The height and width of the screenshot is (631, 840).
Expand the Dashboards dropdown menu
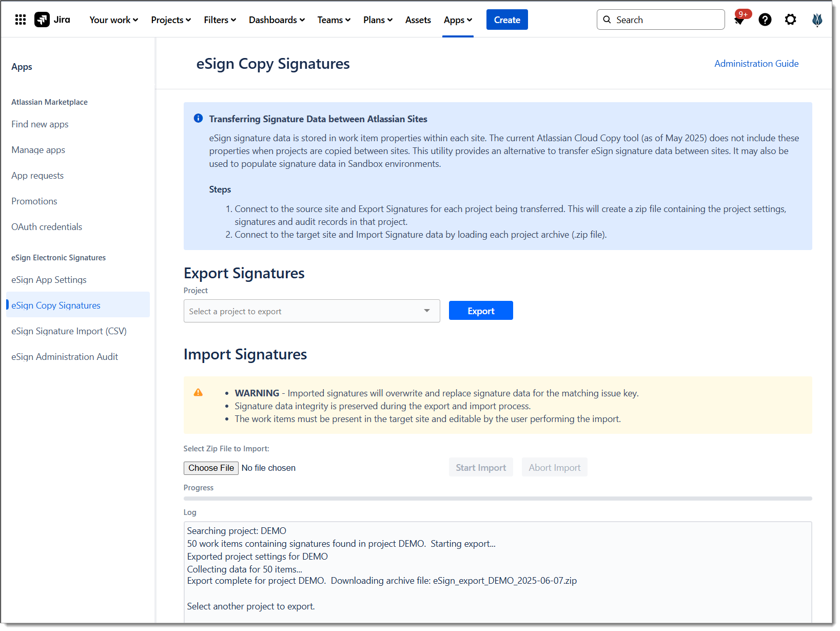coord(277,20)
